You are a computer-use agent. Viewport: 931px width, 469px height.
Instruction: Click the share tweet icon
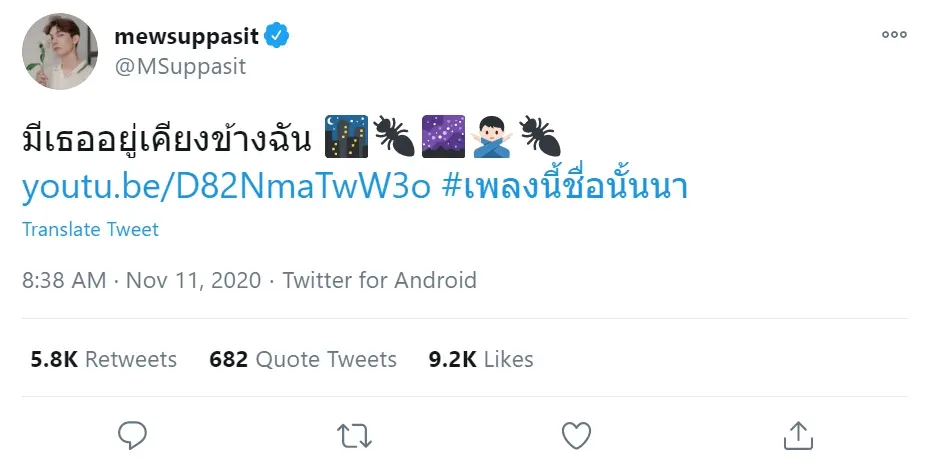coord(797,434)
